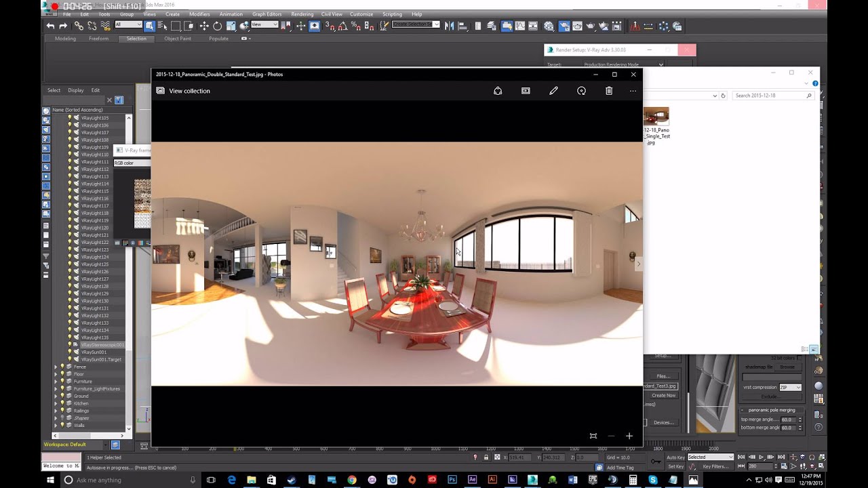Viewport: 868px width, 488px height.
Task: Rotate the photo in Photos app
Action: click(x=581, y=91)
